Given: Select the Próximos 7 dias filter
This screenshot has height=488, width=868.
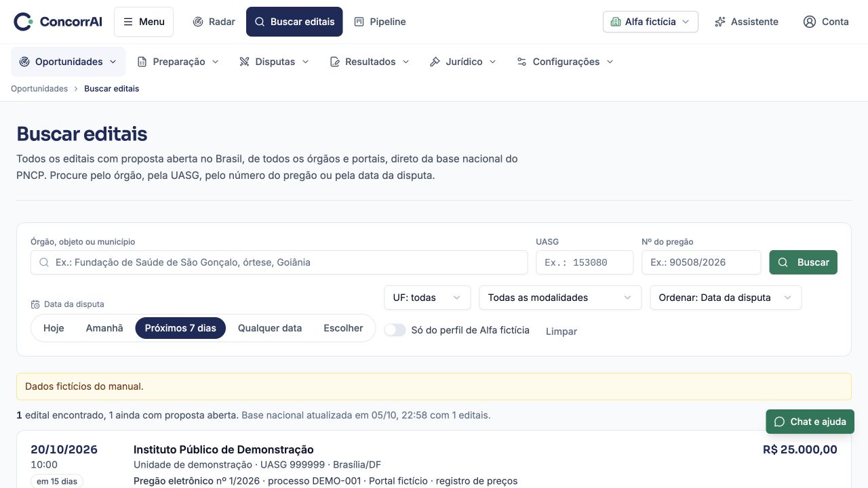Looking at the screenshot, I should [x=180, y=328].
